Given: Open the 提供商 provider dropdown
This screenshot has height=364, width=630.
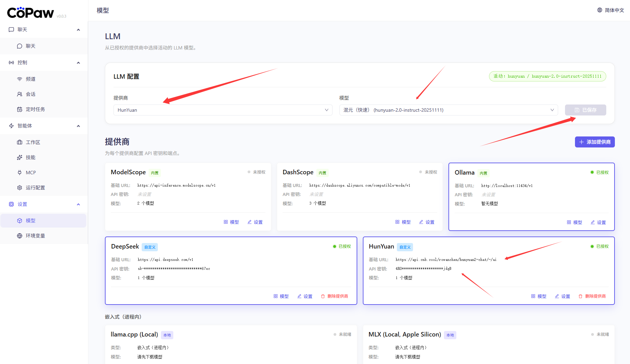Looking at the screenshot, I should [x=222, y=110].
